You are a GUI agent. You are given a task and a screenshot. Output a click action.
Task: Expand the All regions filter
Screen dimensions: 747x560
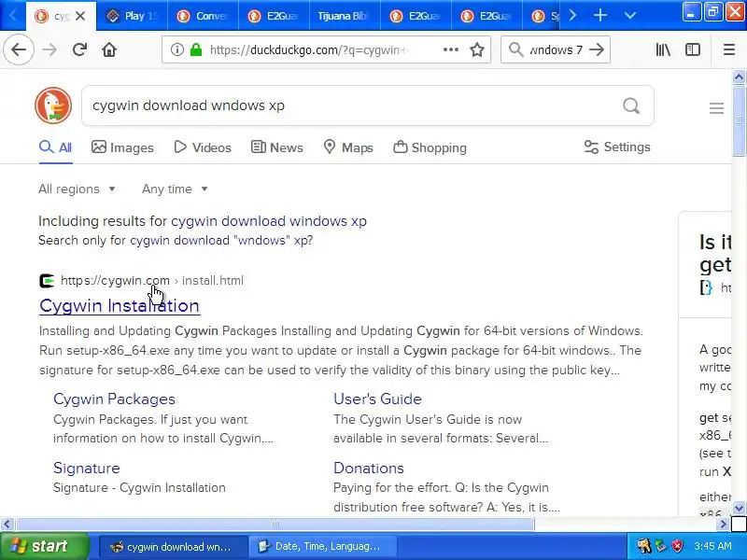pyautogui.click(x=77, y=189)
